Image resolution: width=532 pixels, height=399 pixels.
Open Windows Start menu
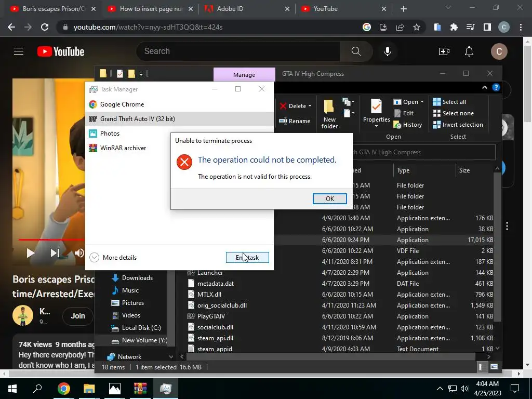[x=12, y=388]
